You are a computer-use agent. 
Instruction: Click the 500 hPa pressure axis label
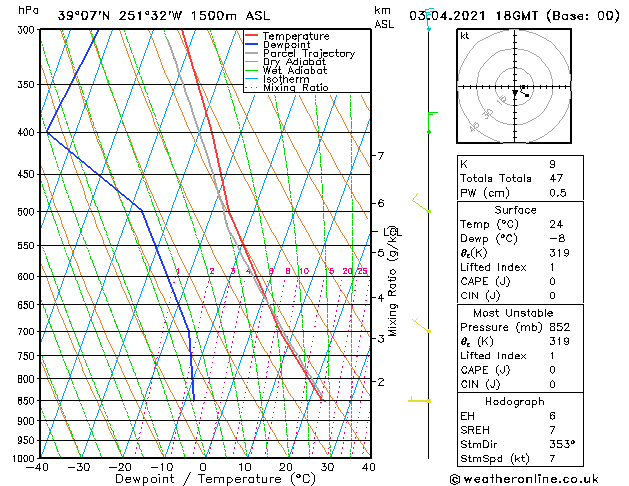point(26,212)
